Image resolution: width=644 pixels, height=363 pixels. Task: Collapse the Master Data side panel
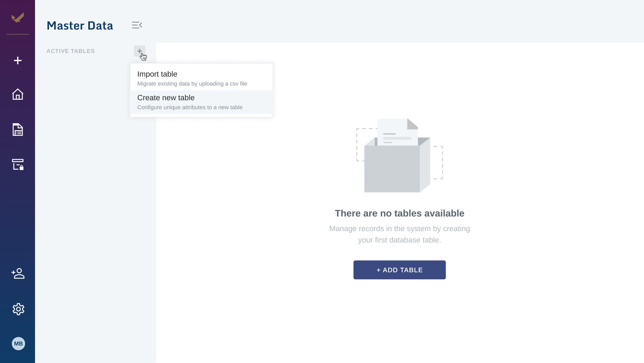(137, 25)
